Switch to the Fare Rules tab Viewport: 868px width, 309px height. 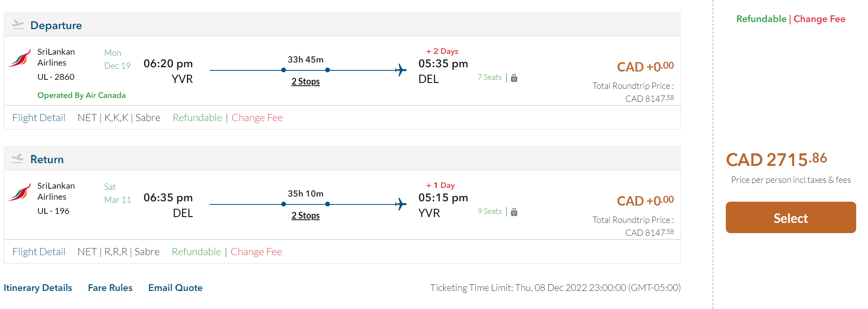[110, 288]
